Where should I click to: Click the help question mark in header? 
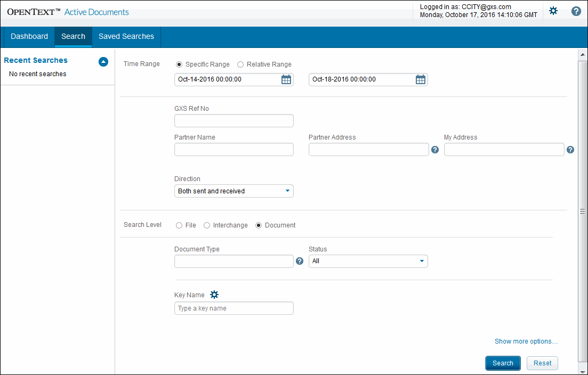click(x=576, y=11)
